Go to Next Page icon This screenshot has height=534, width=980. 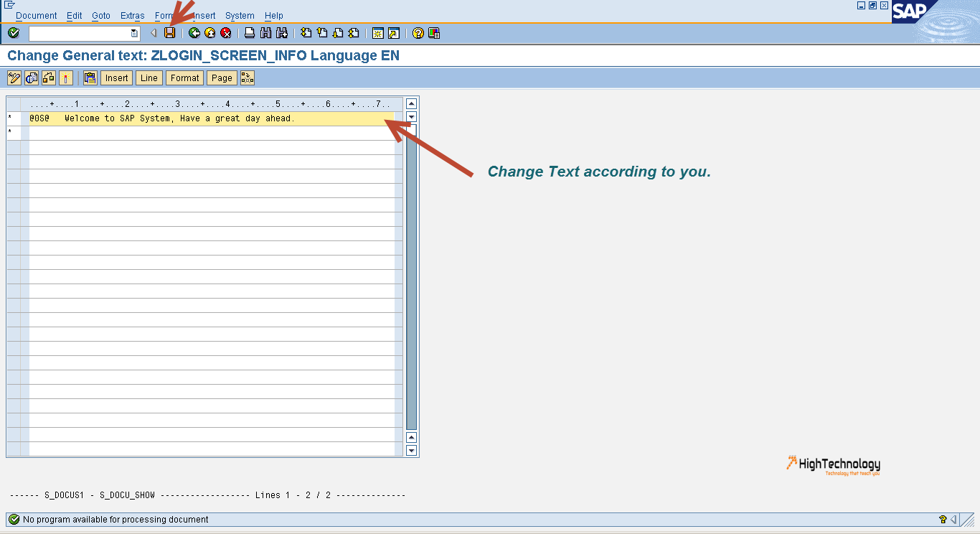[x=338, y=33]
